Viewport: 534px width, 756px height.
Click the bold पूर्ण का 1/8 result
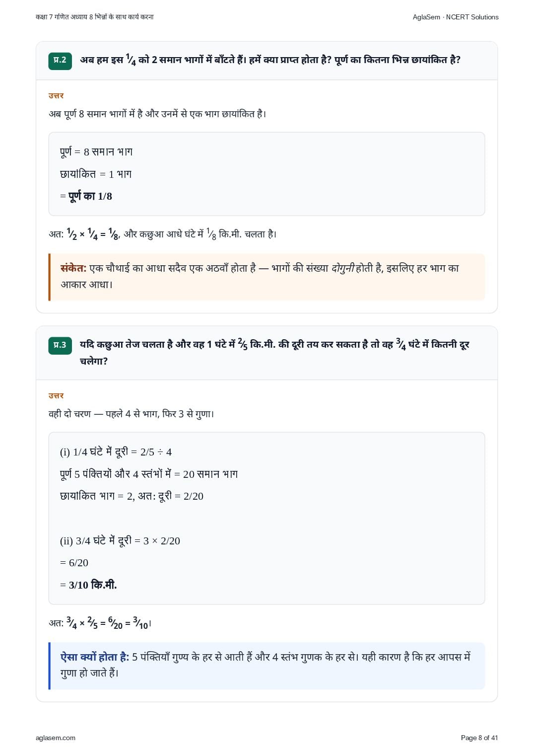90,196
